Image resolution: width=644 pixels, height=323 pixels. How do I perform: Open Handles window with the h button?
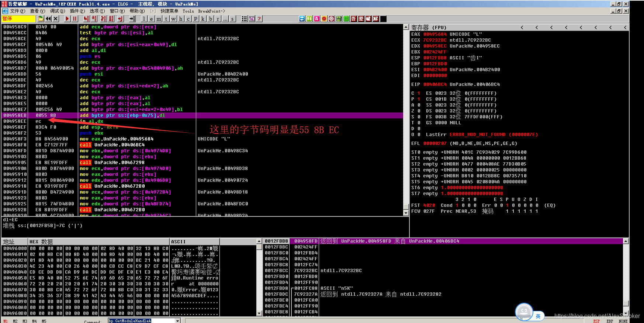click(x=181, y=19)
